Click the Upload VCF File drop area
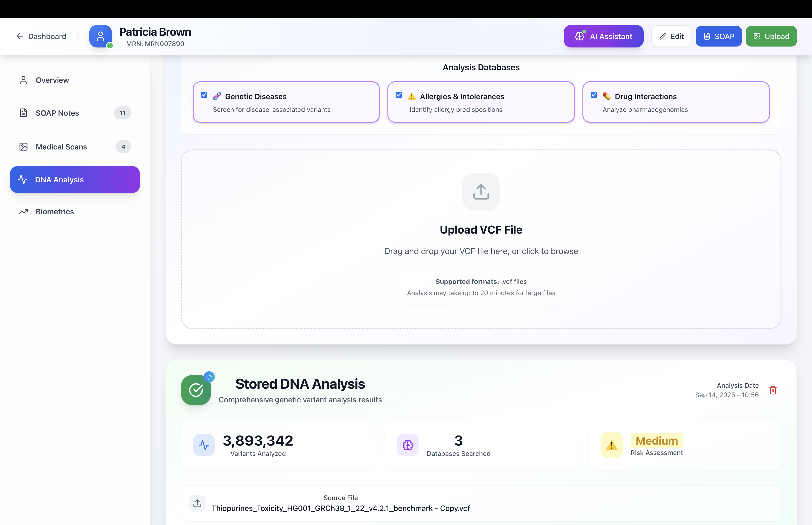812x525 pixels. (481, 239)
